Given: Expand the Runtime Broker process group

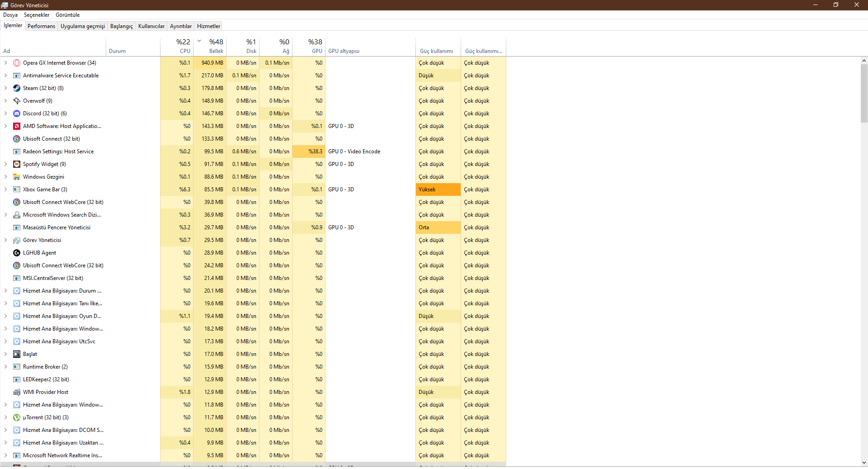Looking at the screenshot, I should click(5, 367).
